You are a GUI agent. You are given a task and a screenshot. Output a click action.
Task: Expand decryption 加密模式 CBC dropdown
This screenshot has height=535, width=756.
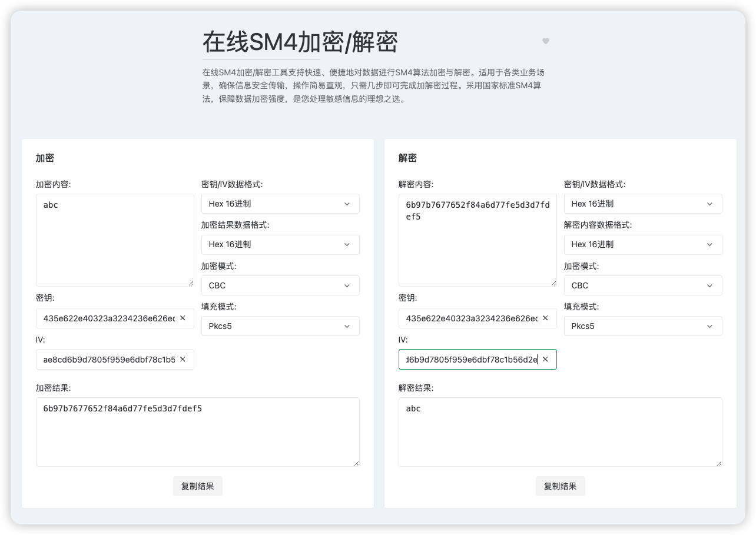click(x=643, y=285)
